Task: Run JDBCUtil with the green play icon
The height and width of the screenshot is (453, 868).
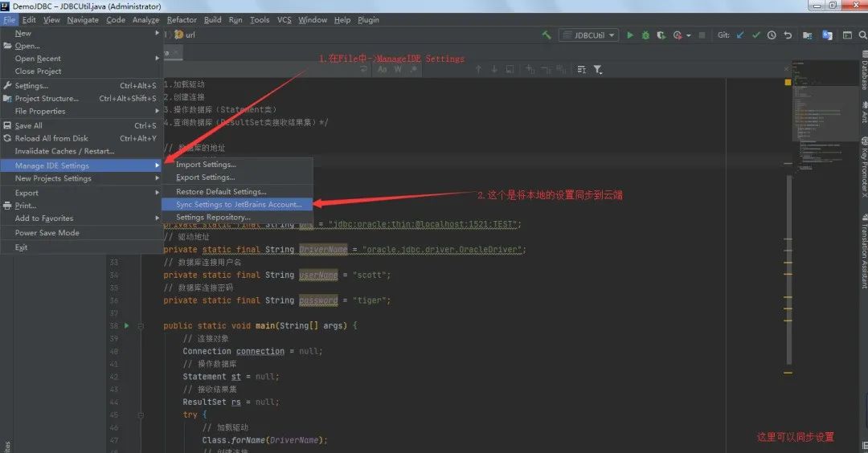Action: click(630, 35)
